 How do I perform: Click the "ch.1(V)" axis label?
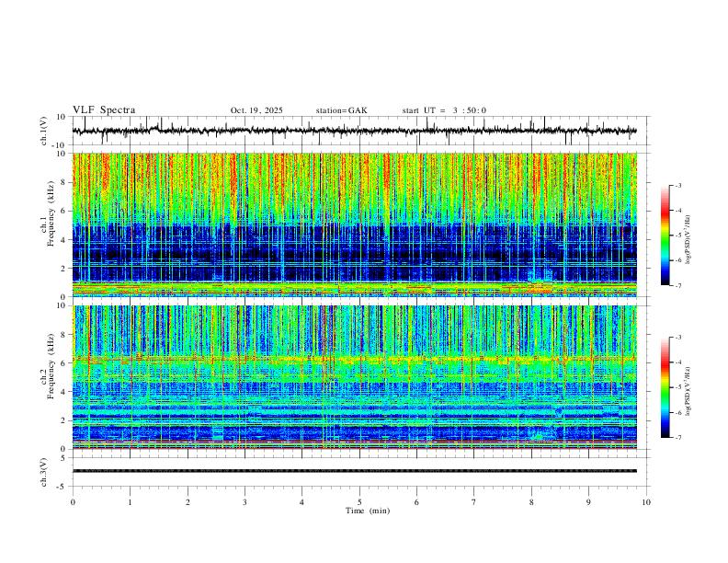[x=44, y=131]
